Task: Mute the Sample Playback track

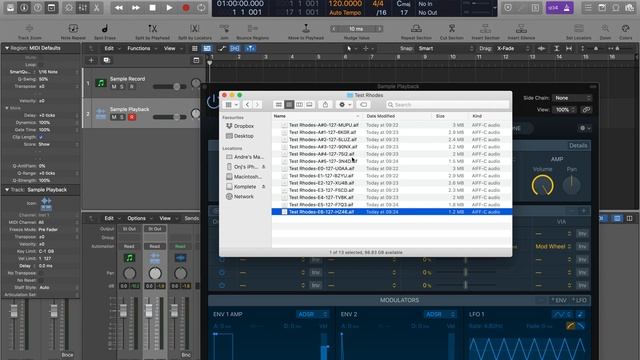Action: tap(114, 117)
